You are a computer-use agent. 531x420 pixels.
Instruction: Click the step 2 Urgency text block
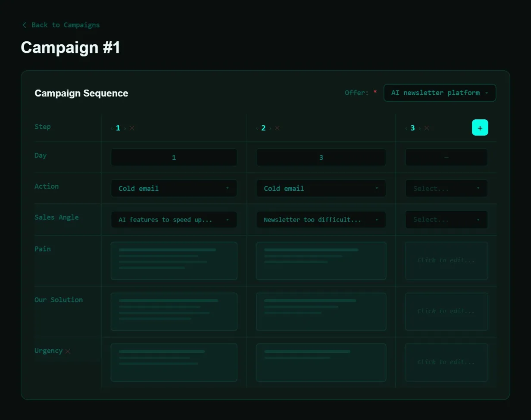tap(321, 362)
